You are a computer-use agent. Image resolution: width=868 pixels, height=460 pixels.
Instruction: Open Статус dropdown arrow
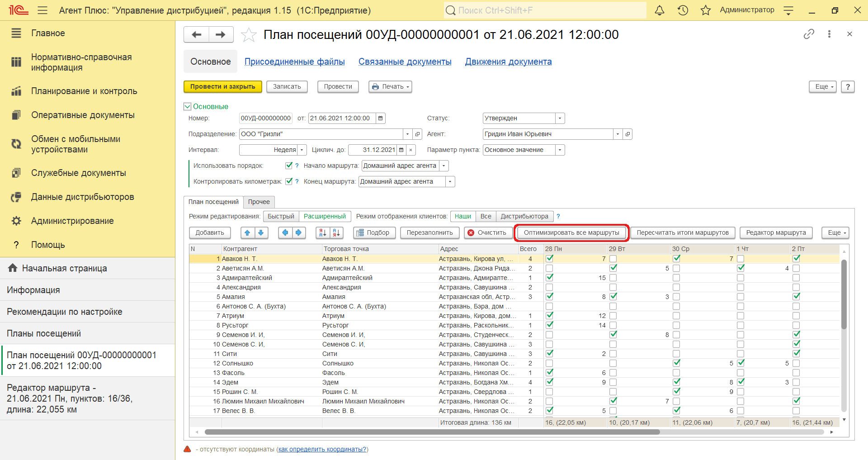tap(560, 119)
